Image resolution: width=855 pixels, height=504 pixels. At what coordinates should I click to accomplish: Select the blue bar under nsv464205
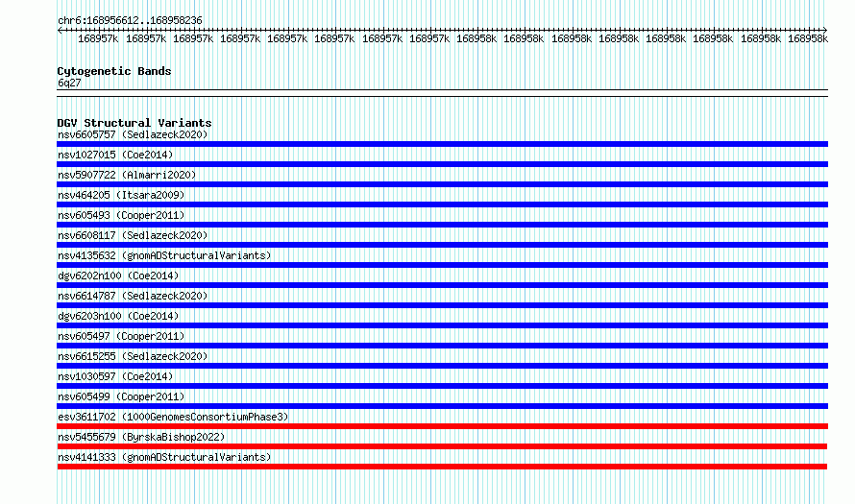coord(442,204)
